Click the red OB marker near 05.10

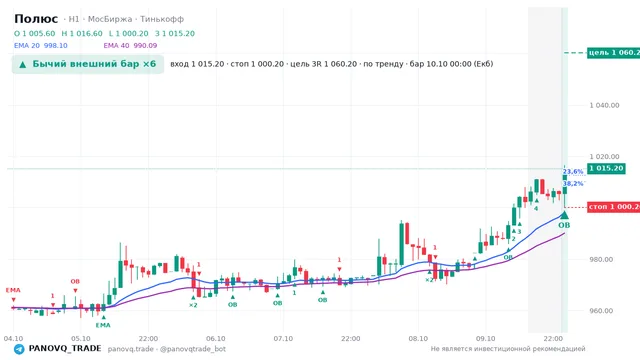(x=75, y=285)
